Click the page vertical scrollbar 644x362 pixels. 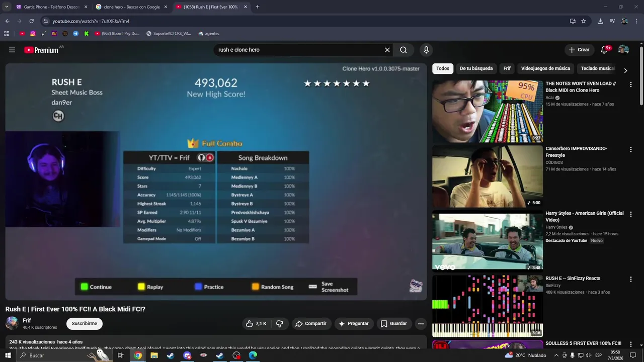point(641,75)
